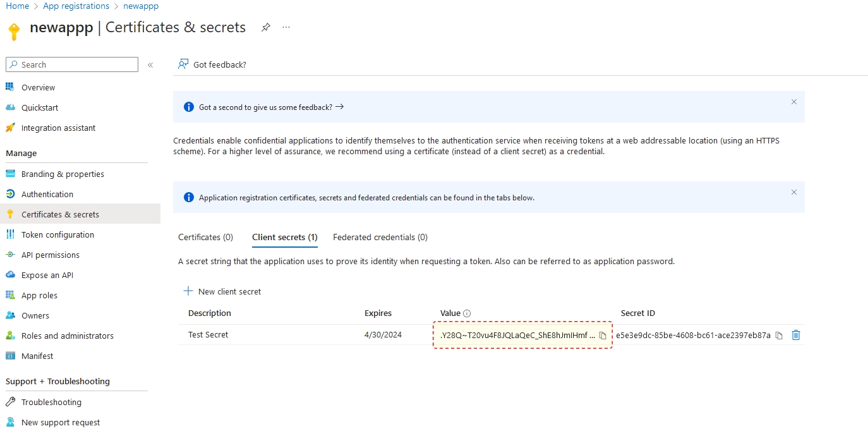Click the New support request icon
The height and width of the screenshot is (443, 868).
(10, 422)
